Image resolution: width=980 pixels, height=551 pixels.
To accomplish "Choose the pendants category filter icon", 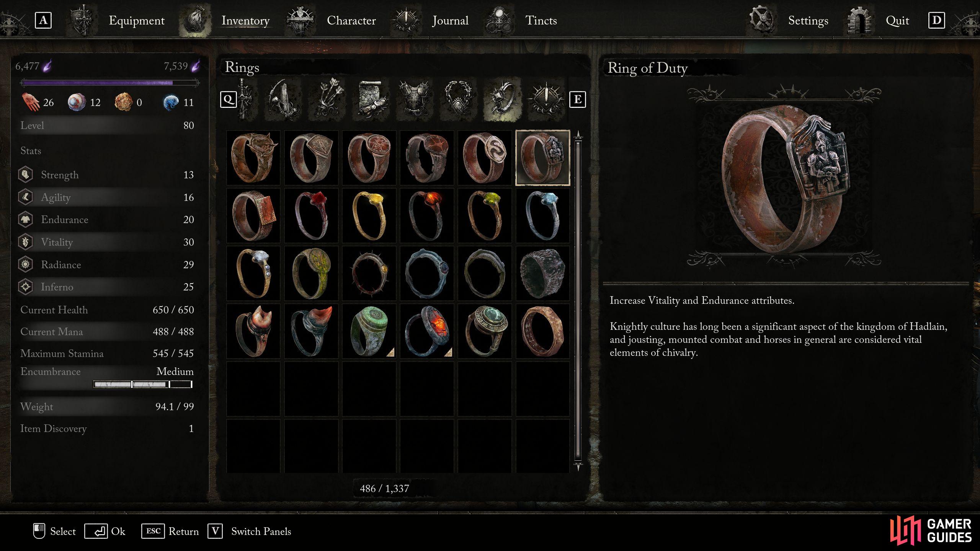I will pos(458,99).
